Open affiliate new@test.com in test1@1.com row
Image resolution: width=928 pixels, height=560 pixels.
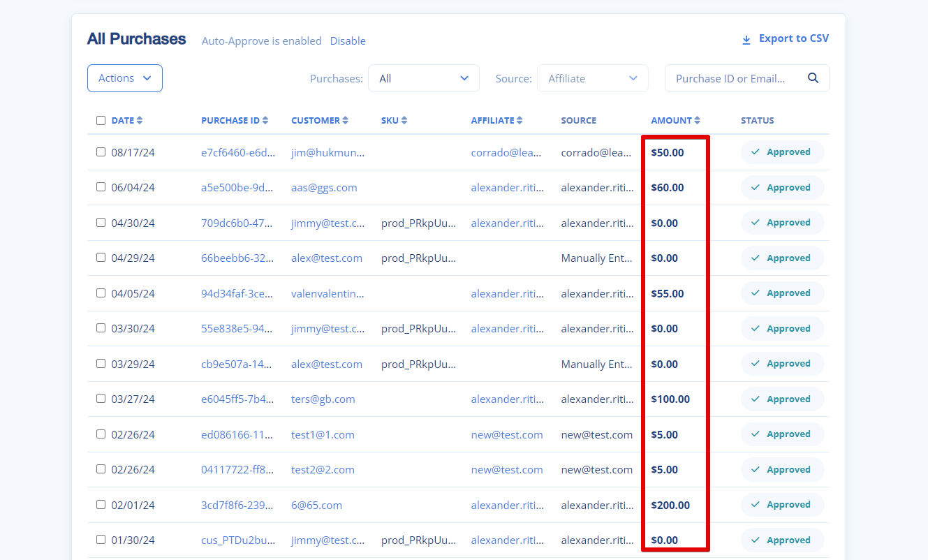point(507,434)
